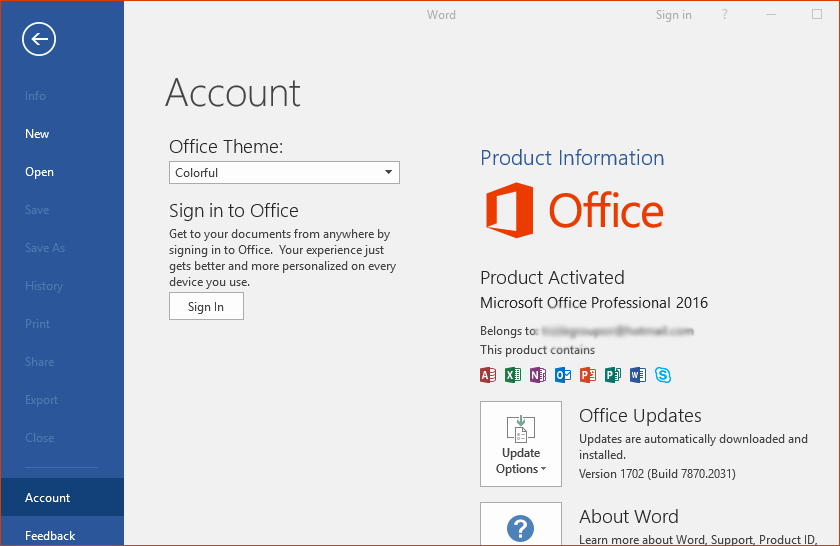Select the Account tab in sidebar
Image resolution: width=840 pixels, height=546 pixels.
48,498
